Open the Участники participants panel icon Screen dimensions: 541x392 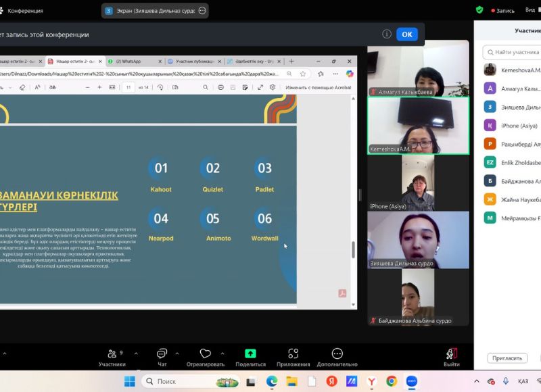tap(112, 353)
